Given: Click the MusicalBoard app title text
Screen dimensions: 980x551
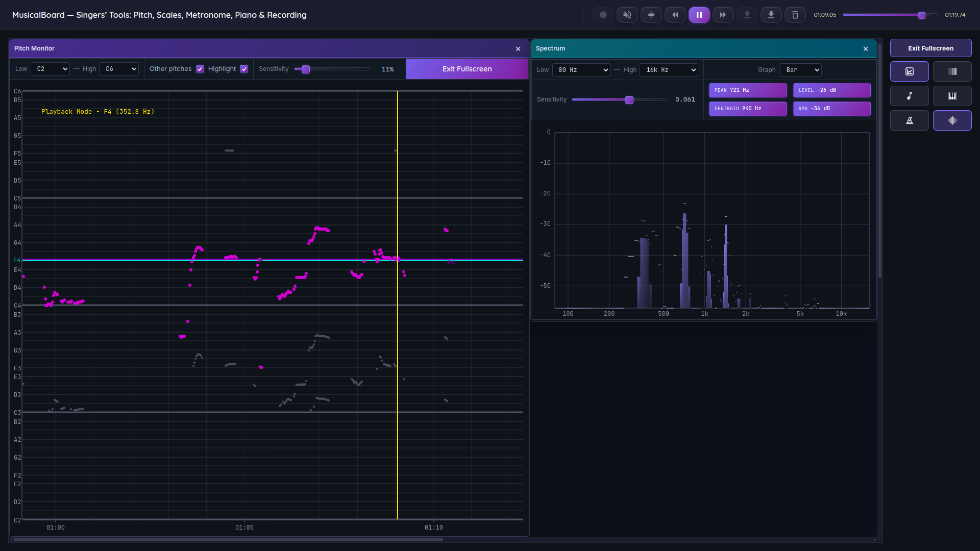Looking at the screenshot, I should point(159,15).
